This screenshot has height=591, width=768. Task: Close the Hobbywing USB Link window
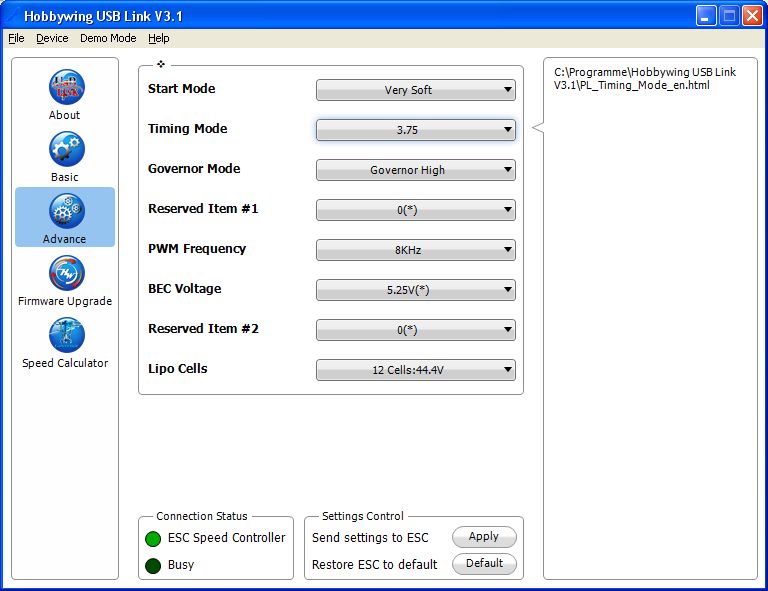coord(751,16)
